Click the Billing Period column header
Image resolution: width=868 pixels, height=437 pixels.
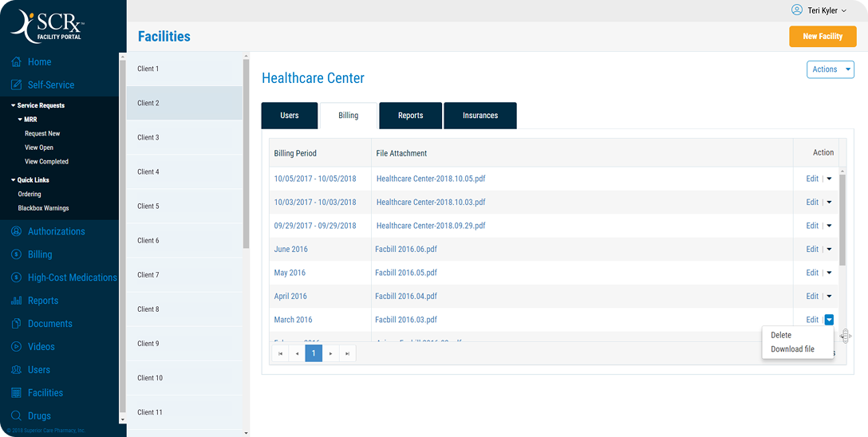tap(295, 153)
